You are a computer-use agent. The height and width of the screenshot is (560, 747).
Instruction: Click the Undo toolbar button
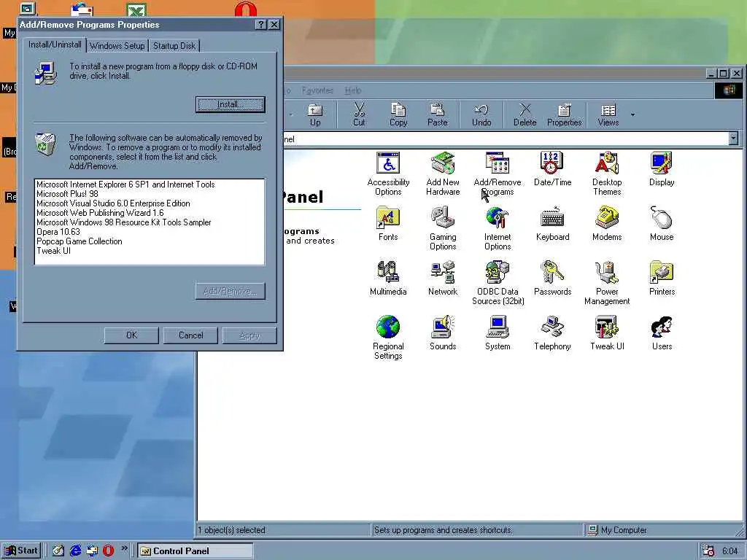tap(481, 115)
